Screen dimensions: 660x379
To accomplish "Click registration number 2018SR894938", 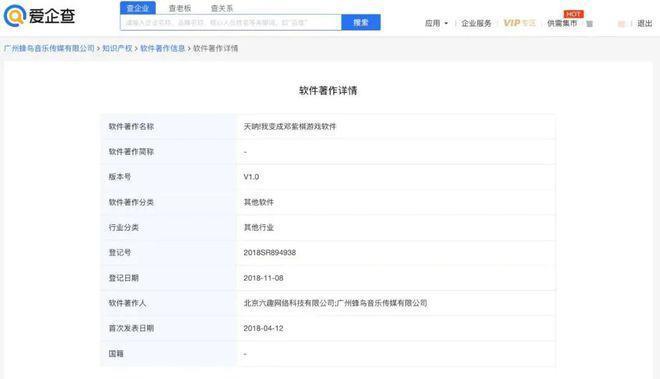I will 269,253.
